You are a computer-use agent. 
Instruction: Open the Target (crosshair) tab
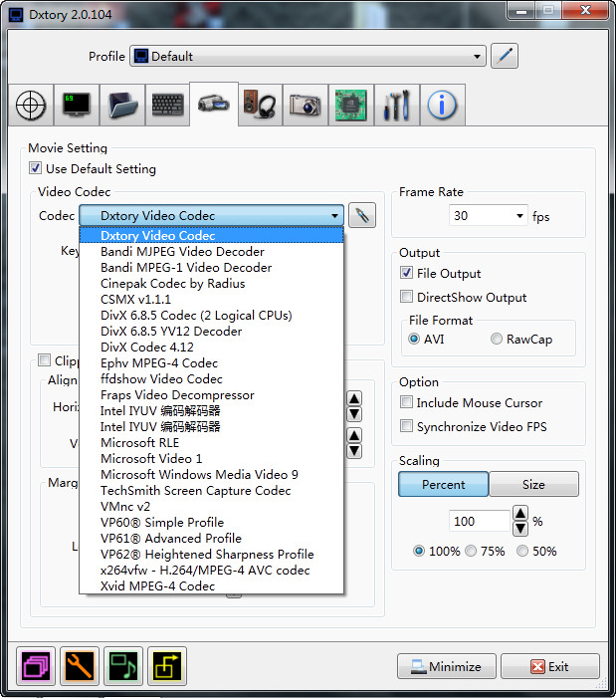(x=31, y=106)
